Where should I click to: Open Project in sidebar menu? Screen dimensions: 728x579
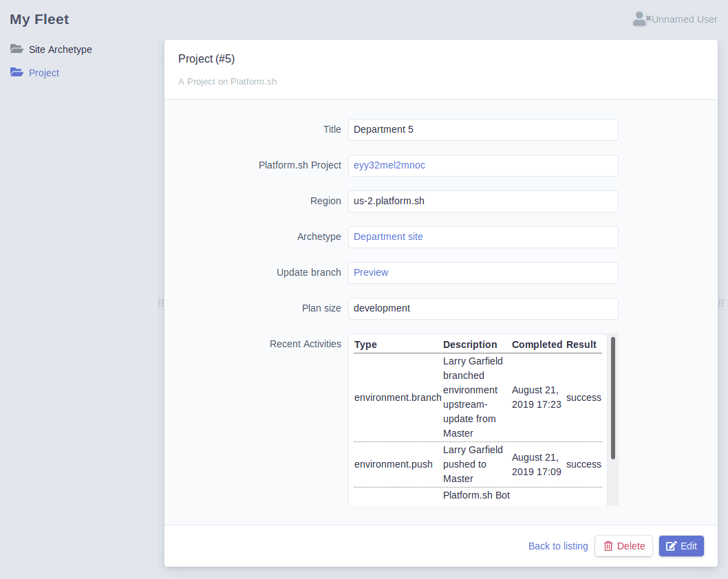coord(44,73)
